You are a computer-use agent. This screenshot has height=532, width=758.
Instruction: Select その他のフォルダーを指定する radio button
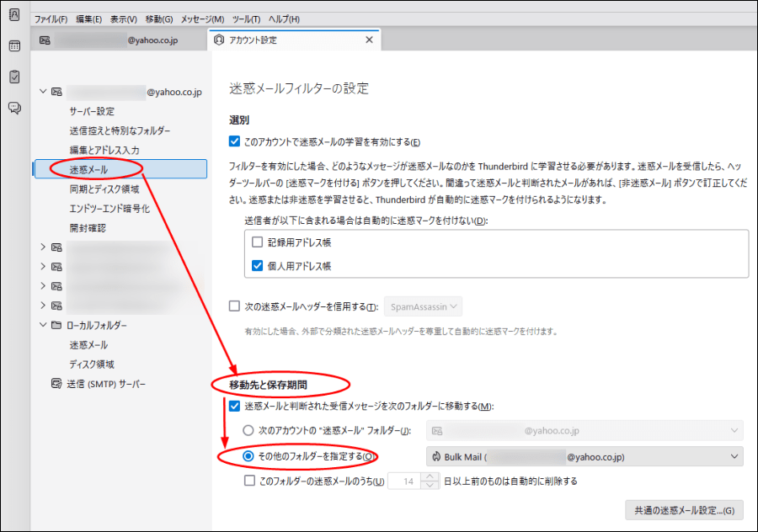click(x=248, y=456)
